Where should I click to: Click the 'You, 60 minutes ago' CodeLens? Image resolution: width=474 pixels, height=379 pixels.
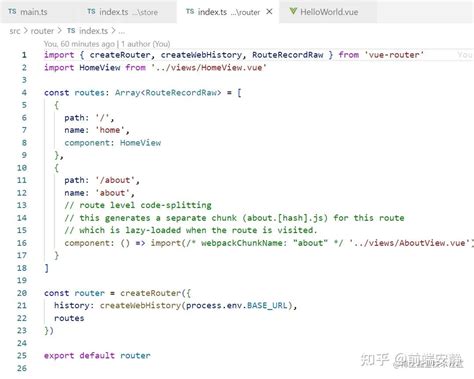[x=79, y=44]
